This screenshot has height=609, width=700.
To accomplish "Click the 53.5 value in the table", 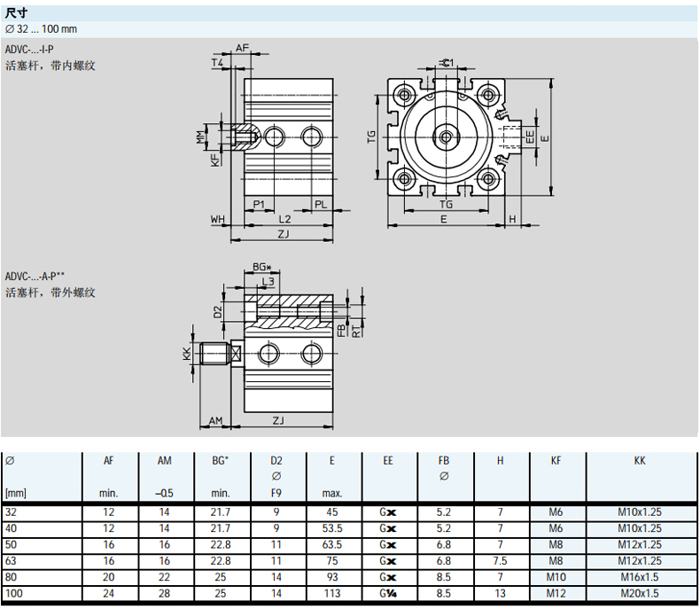I will (x=332, y=528).
